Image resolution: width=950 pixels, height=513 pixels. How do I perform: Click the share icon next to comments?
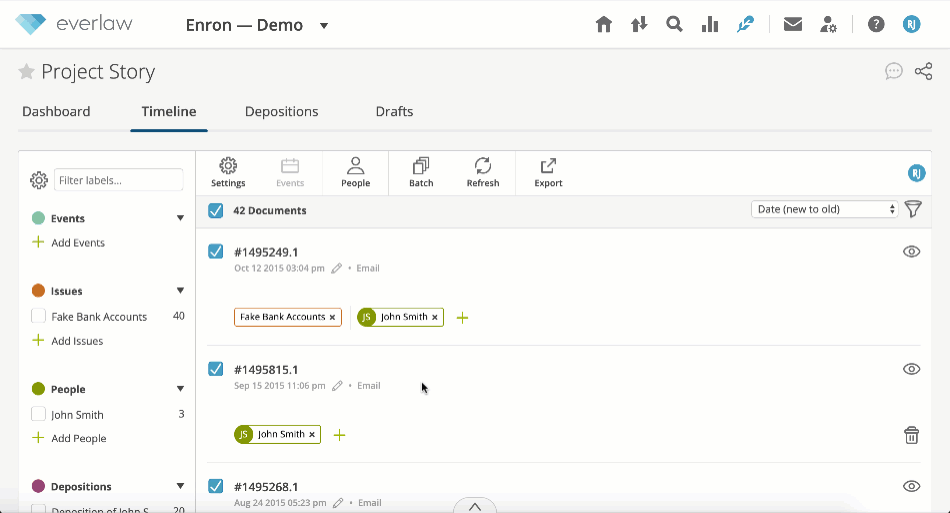tap(923, 71)
